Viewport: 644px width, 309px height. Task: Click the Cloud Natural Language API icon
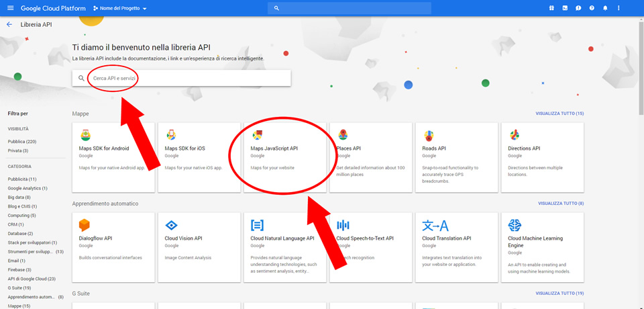click(257, 225)
